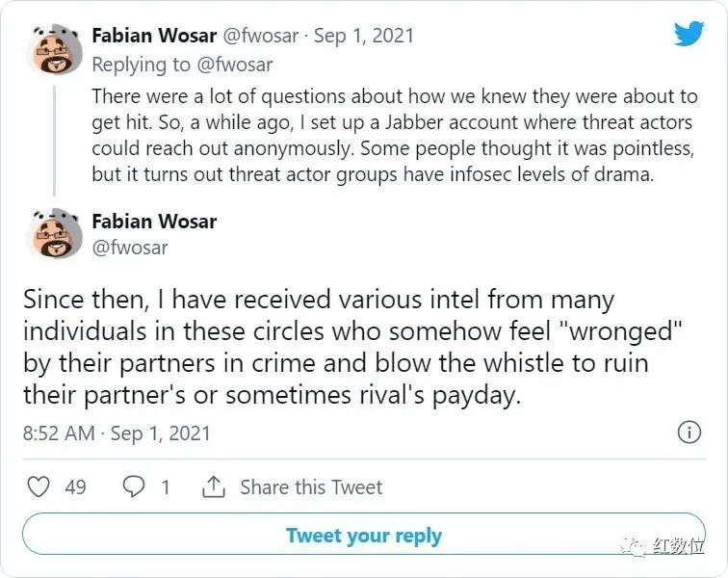Click the @fwosar handle under the main tweet author
Screen dimensions: 728x578
130,248
